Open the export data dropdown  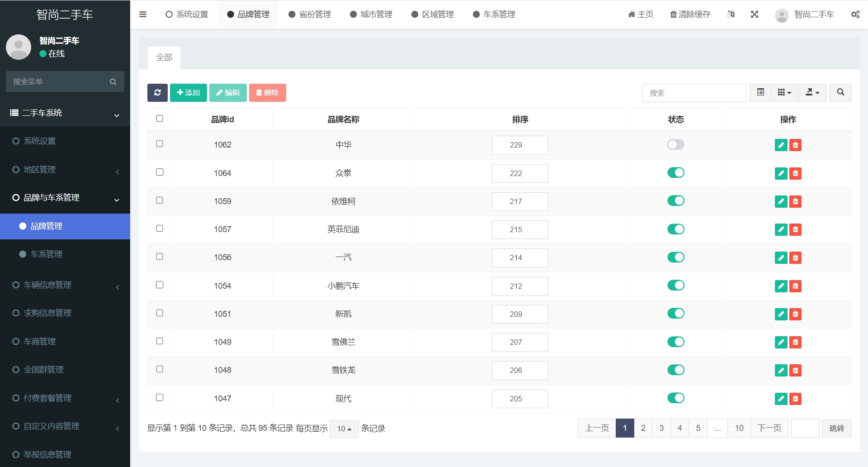(812, 93)
